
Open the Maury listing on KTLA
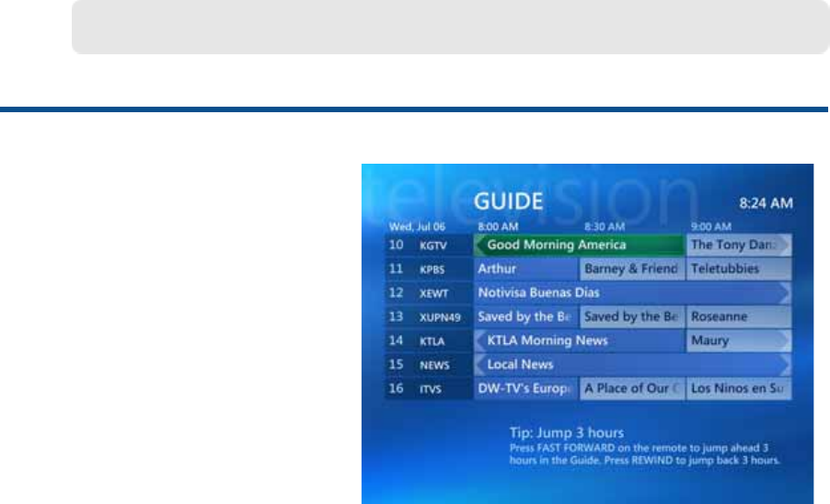point(739,340)
